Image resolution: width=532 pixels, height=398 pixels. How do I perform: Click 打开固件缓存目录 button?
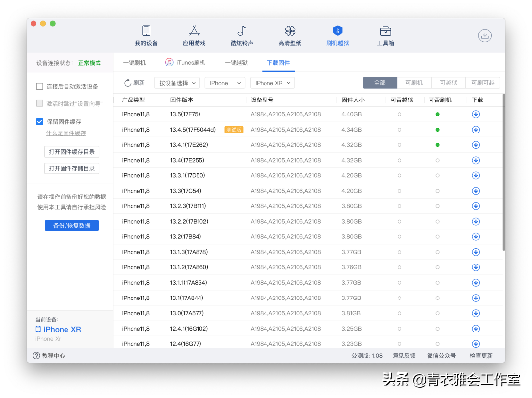(71, 152)
